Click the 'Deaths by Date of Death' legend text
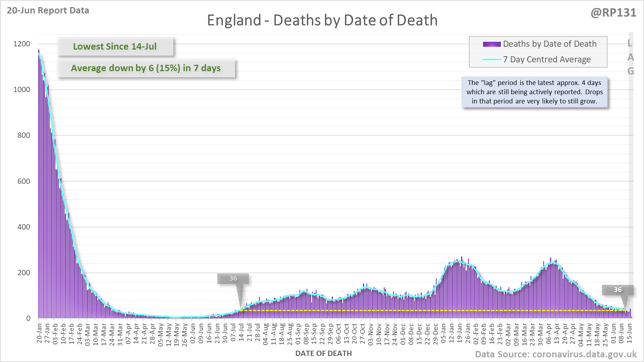The height and width of the screenshot is (362, 644). tap(550, 44)
